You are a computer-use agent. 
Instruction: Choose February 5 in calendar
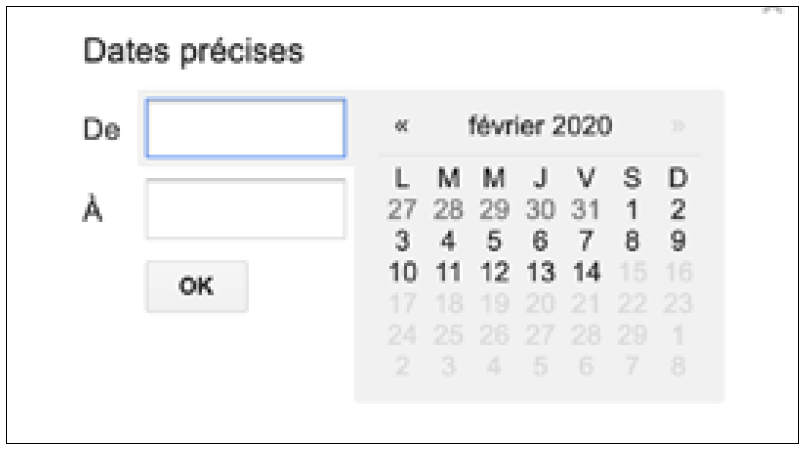(494, 241)
